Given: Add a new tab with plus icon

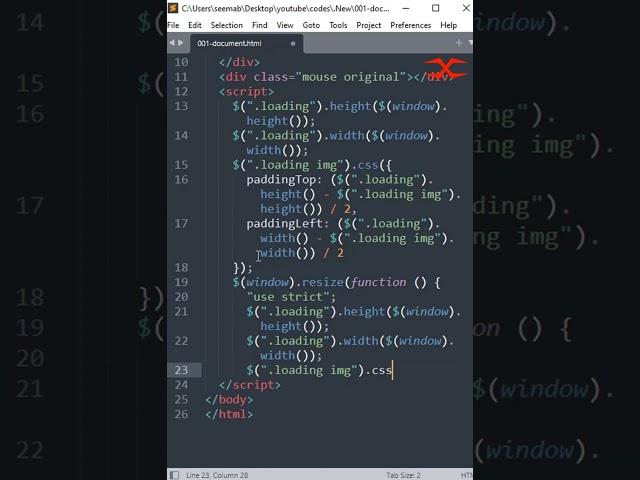Looking at the screenshot, I should 459,42.
